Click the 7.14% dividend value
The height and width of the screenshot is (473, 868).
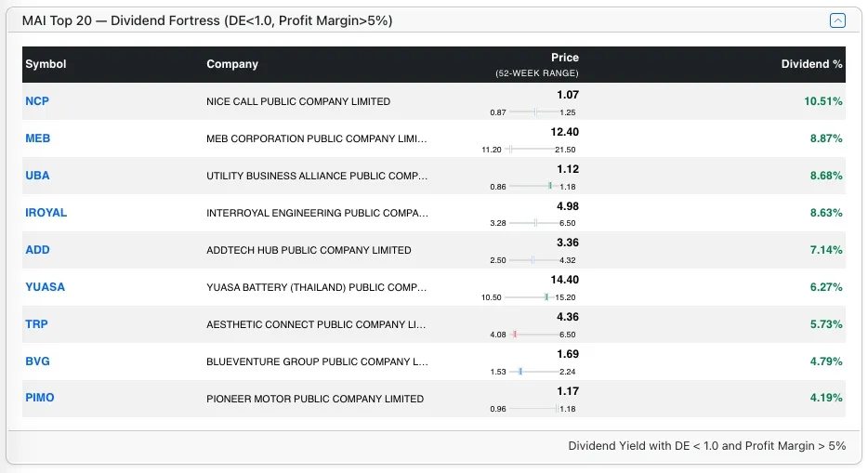coord(826,249)
